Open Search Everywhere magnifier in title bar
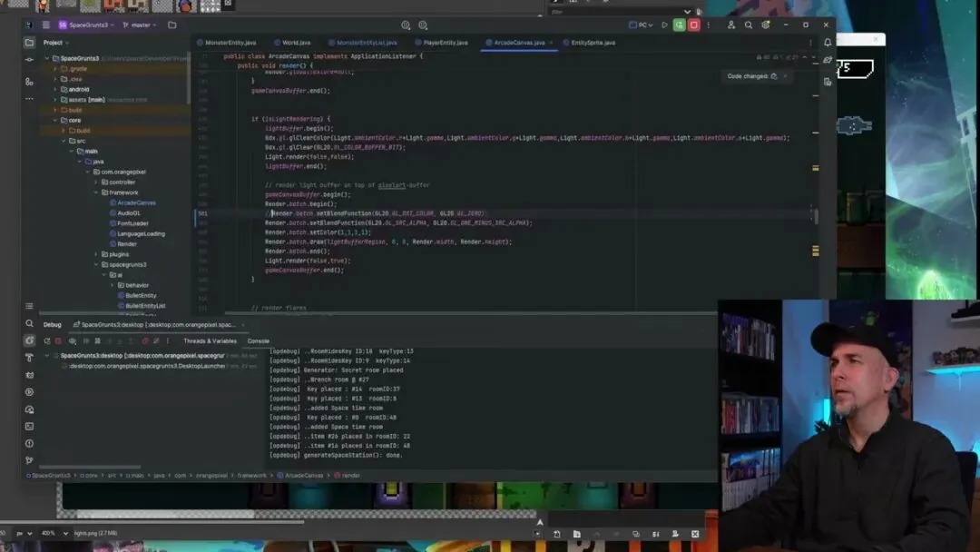 point(748,25)
